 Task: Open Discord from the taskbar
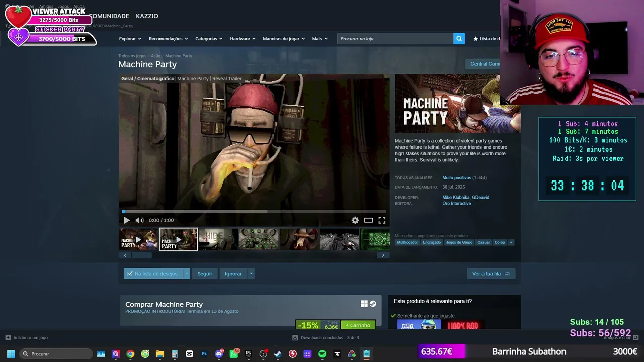pos(219,354)
